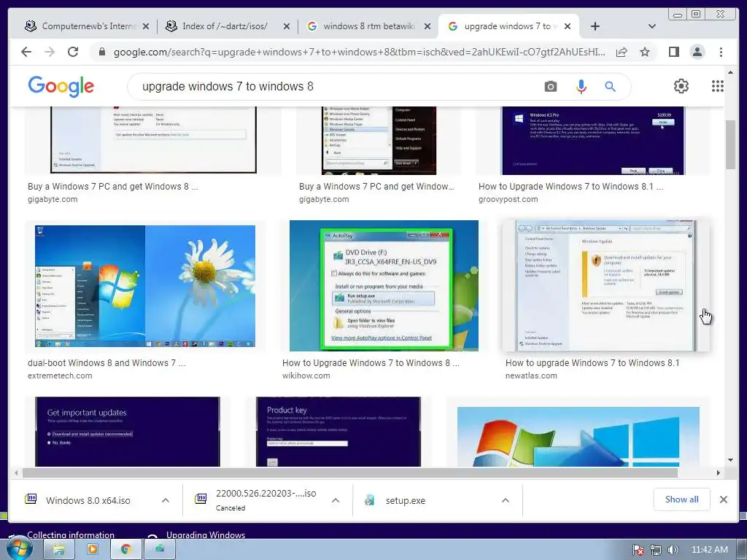Click the horizontal scrollbar thumb
The width and height of the screenshot is (747, 560).
click(350, 472)
